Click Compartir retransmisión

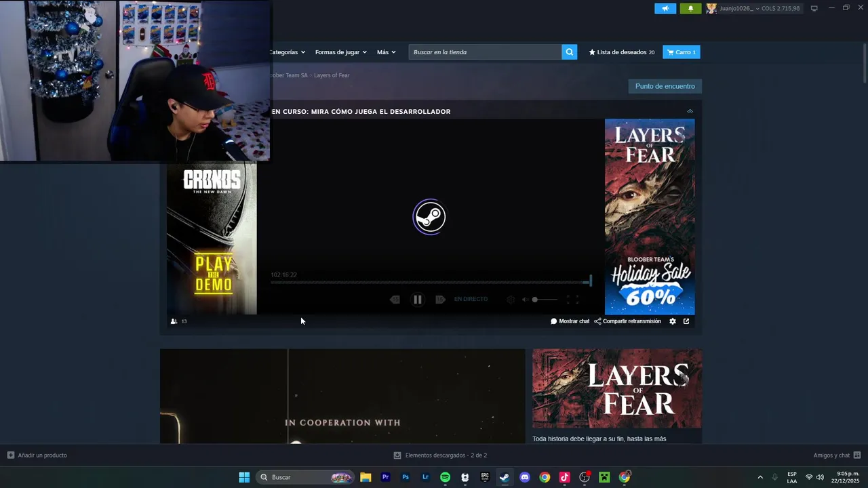(x=627, y=321)
